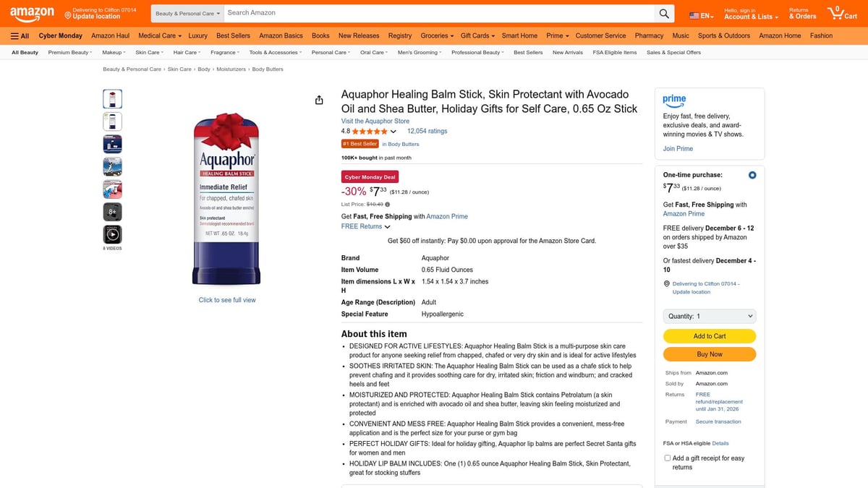This screenshot has width=868, height=488.
Task: Click the search magnifying glass icon
Action: click(x=664, y=13)
